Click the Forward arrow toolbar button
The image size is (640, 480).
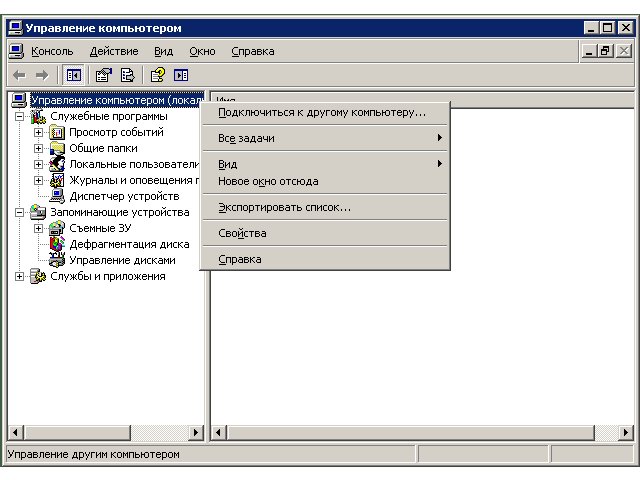(x=42, y=75)
